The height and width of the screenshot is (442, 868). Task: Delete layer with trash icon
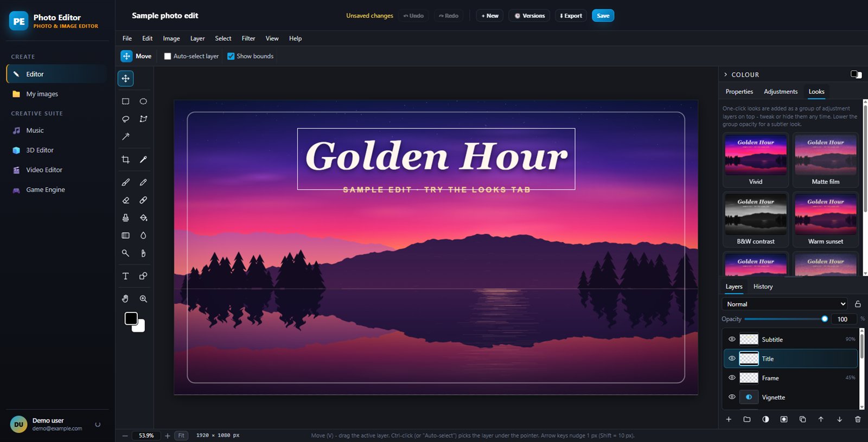point(858,419)
